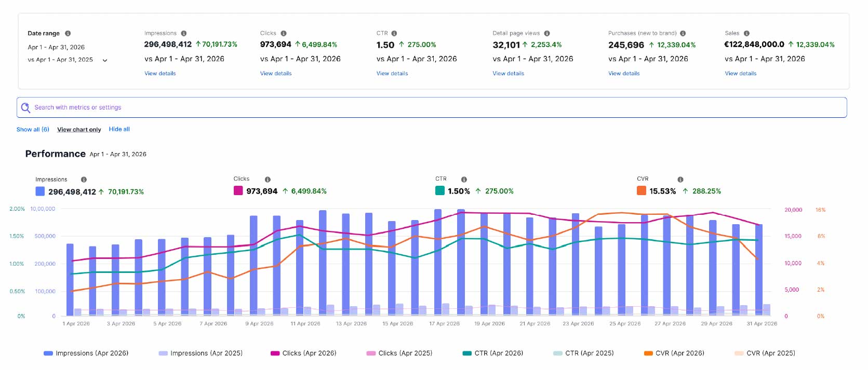
Task: Click the Performance heading
Action: click(x=56, y=154)
